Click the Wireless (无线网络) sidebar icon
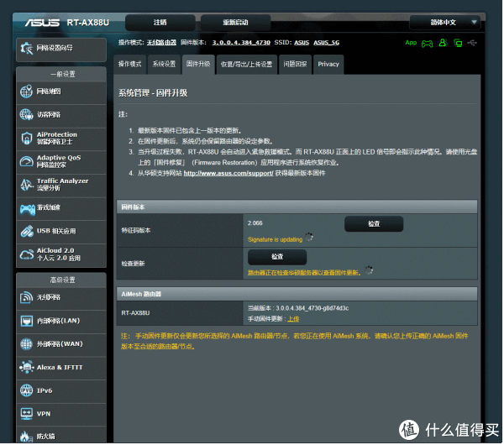Image resolution: width=504 pixels, height=445 pixels. click(x=26, y=298)
